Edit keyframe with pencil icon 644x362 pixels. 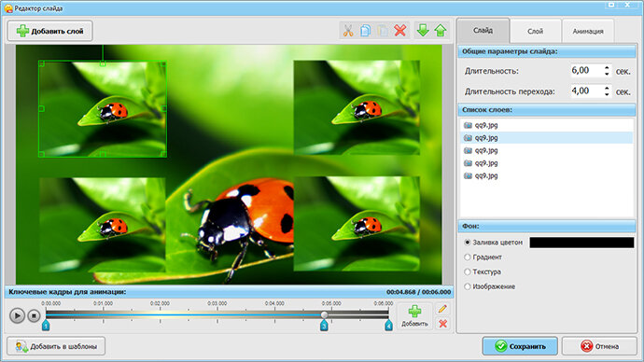click(442, 309)
